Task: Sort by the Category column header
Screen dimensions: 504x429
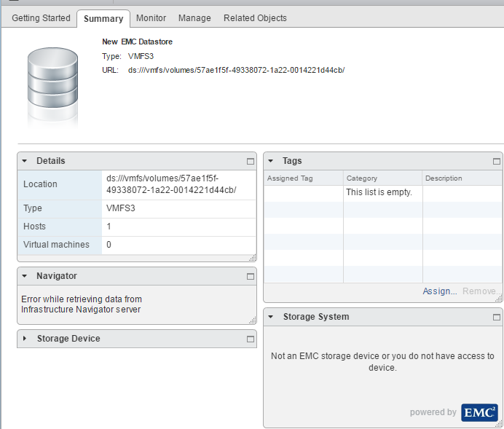Action: tap(382, 178)
